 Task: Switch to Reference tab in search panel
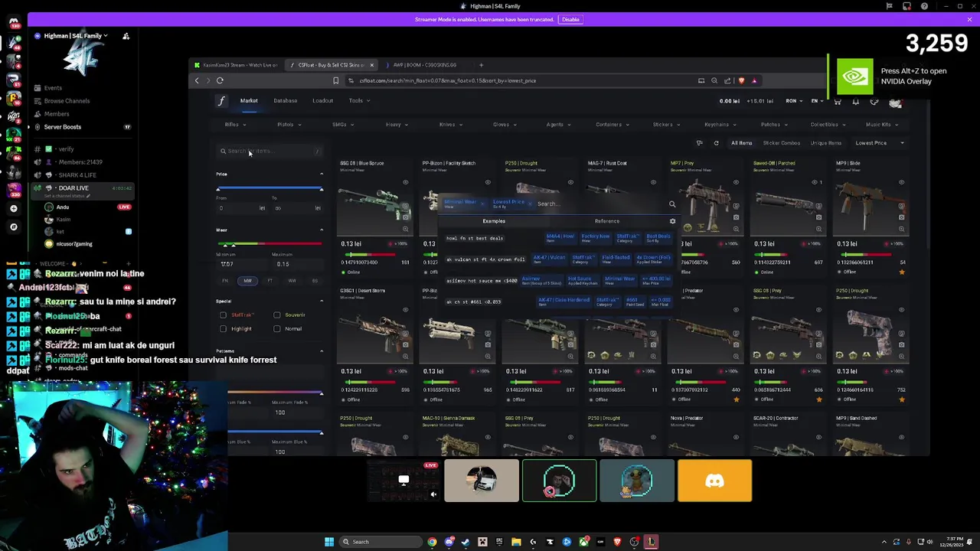point(607,221)
